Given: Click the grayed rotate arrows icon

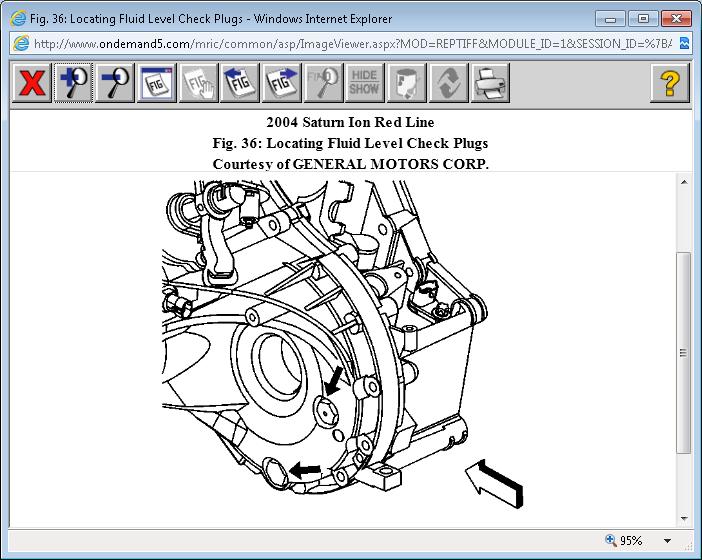Looking at the screenshot, I should pos(448,83).
